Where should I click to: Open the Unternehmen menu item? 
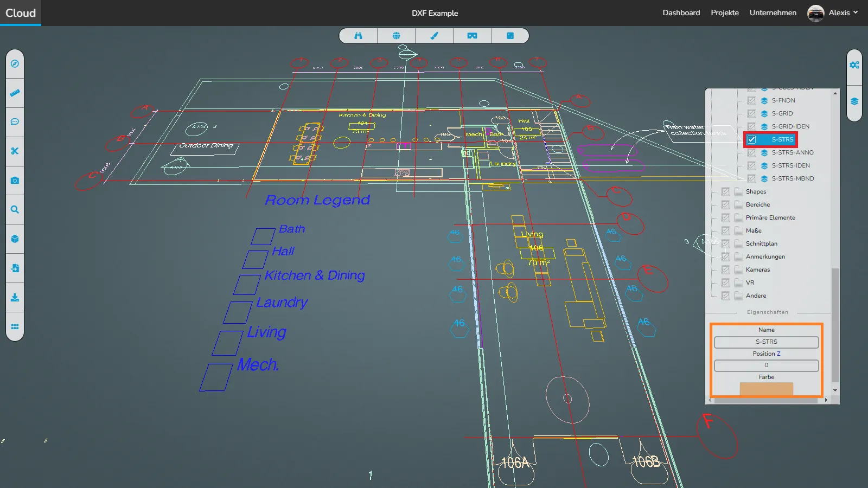(x=773, y=12)
